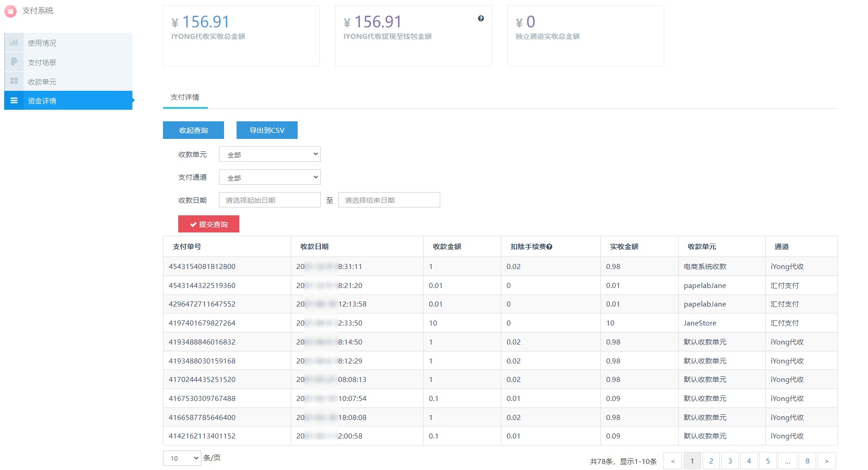Select page 1 in pagination

(x=692, y=461)
